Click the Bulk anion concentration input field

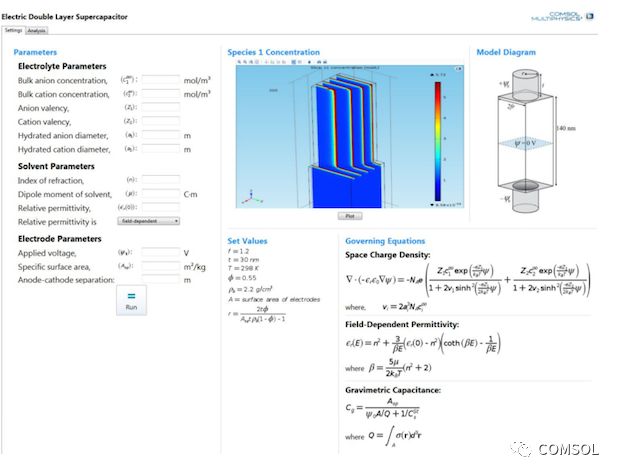(x=161, y=80)
